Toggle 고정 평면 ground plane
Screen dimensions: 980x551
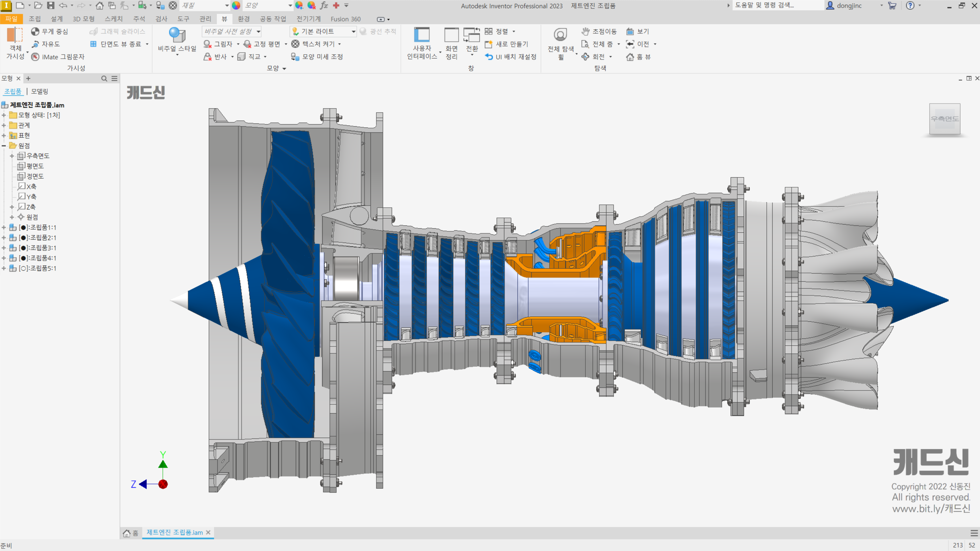tap(262, 44)
